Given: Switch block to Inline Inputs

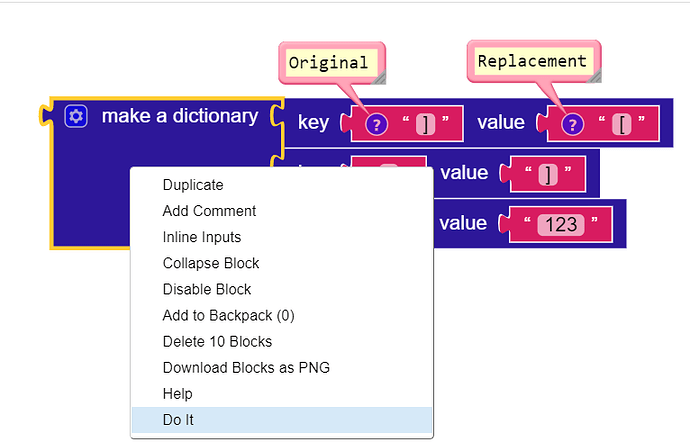Looking at the screenshot, I should (x=201, y=237).
